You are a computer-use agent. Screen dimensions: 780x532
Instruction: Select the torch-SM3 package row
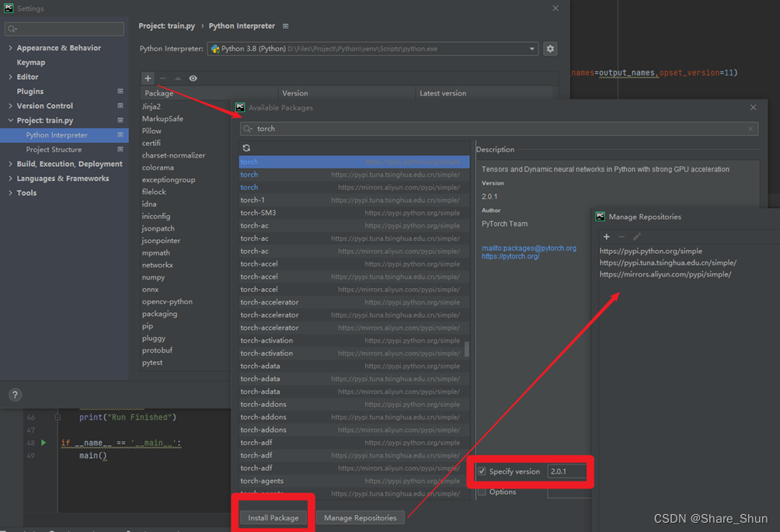click(x=354, y=213)
